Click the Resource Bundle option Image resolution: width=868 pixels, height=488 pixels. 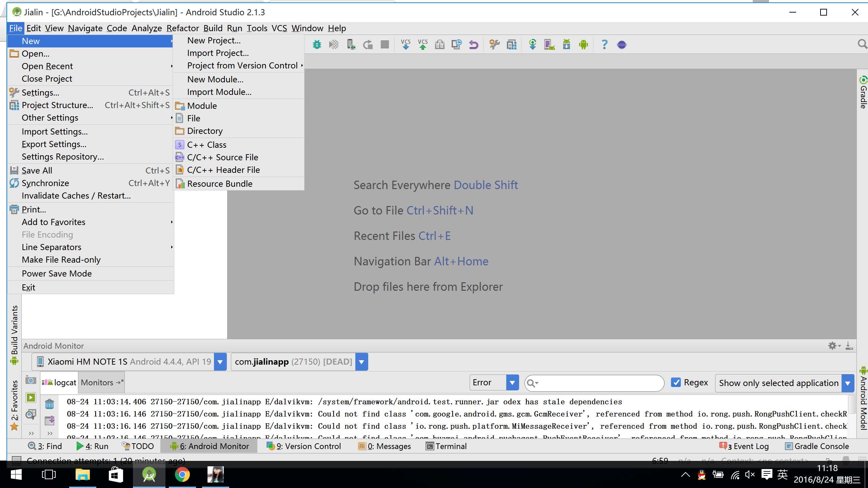point(219,183)
